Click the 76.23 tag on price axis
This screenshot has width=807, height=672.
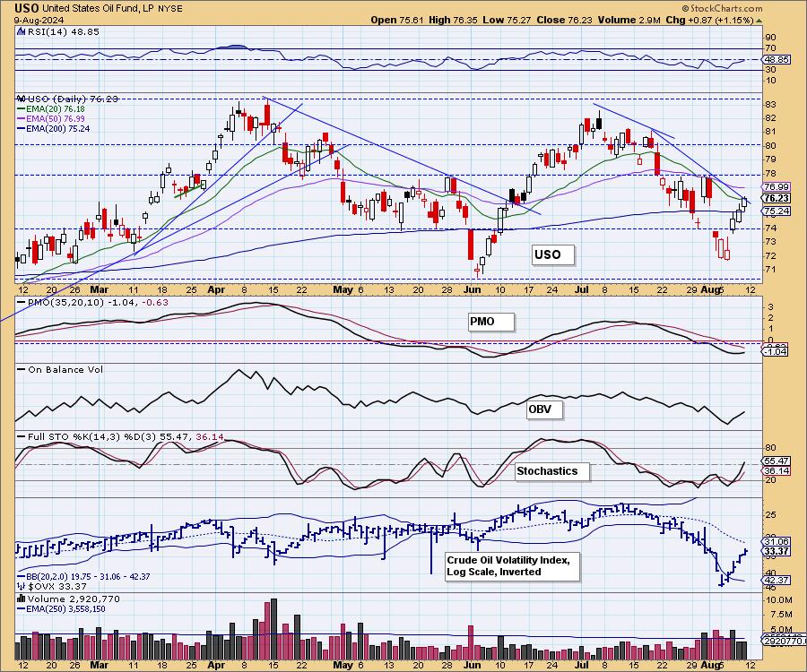777,198
